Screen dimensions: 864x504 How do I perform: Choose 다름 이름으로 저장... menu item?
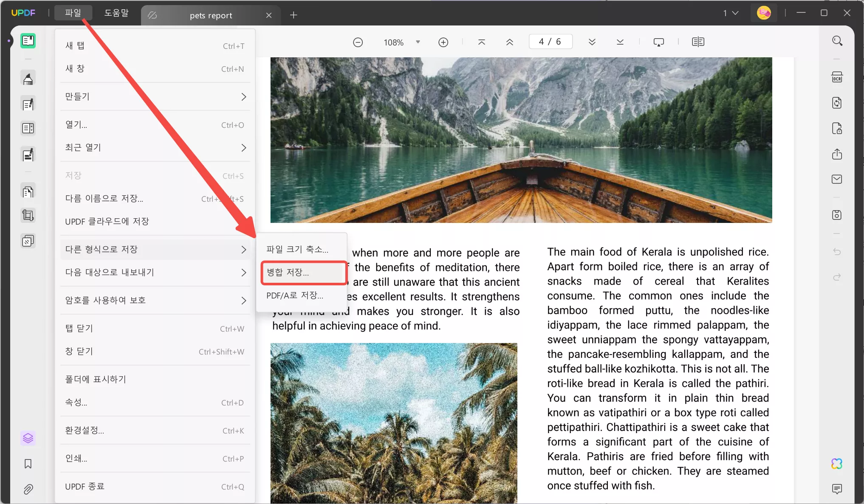pyautogui.click(x=155, y=199)
